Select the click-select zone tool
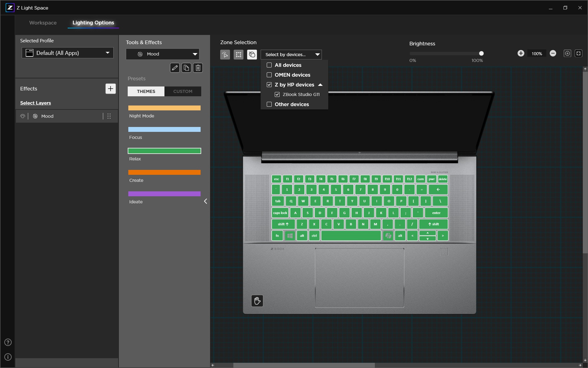Image resolution: width=588 pixels, height=368 pixels. click(x=225, y=55)
